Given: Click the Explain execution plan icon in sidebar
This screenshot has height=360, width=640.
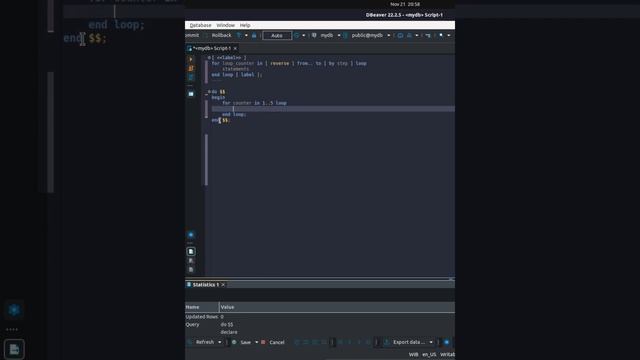Looking at the screenshot, I should tap(191, 77).
